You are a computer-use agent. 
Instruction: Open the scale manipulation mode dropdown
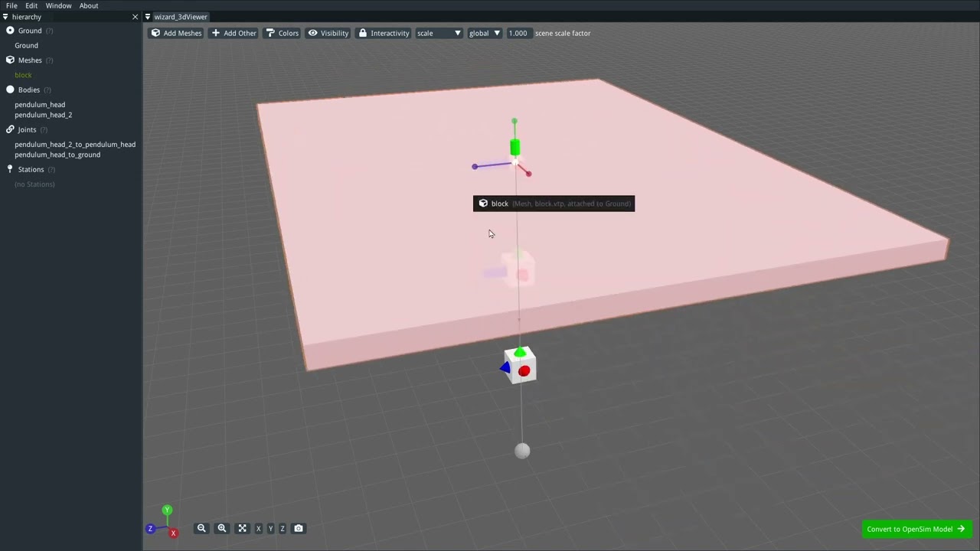tap(439, 33)
